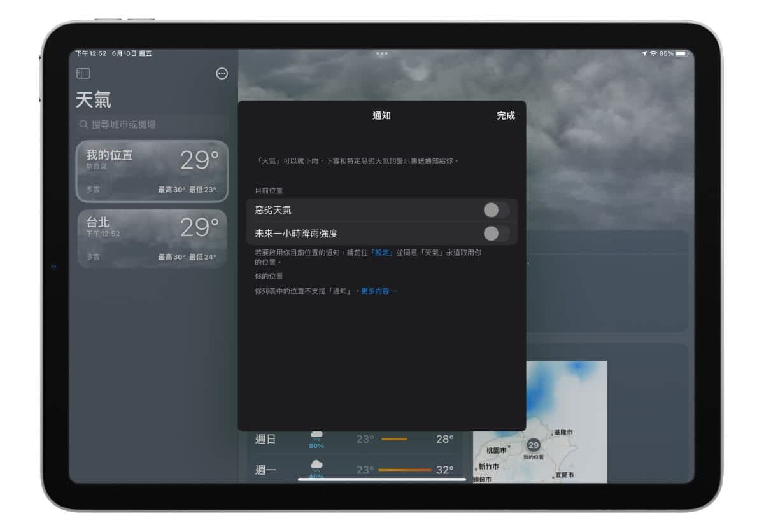Open the 更多內容 link
The image size is (764, 532).
[378, 291]
